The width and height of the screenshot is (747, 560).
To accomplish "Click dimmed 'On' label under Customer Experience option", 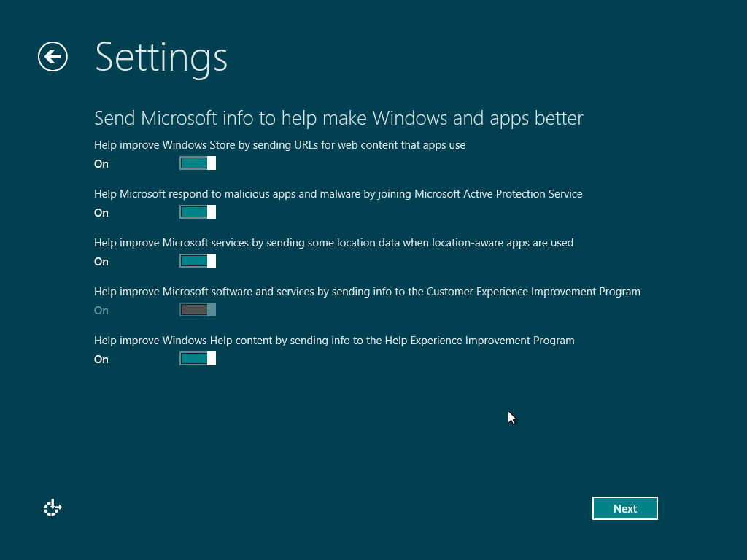I will tap(101, 311).
